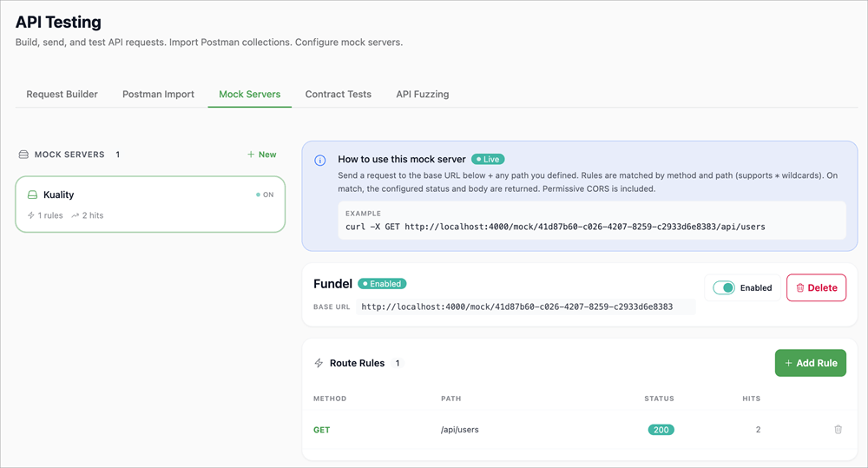Screen dimensions: 868x468
Task: Click the hits value 2 in the rule row
Action: coord(759,430)
